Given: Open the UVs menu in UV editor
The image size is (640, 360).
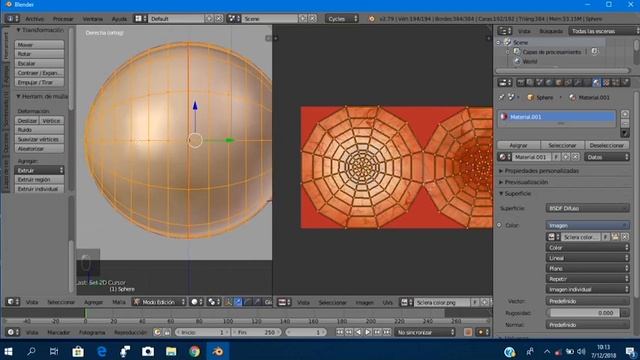Looking at the screenshot, I should (387, 302).
